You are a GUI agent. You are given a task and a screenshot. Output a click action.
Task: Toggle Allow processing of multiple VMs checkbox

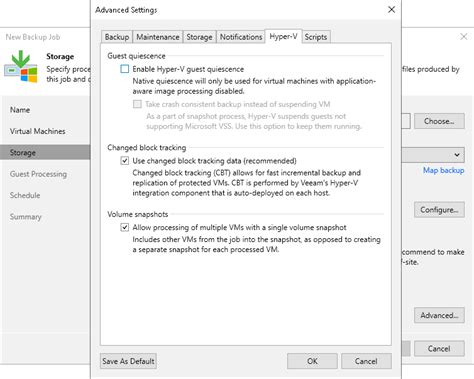(125, 228)
